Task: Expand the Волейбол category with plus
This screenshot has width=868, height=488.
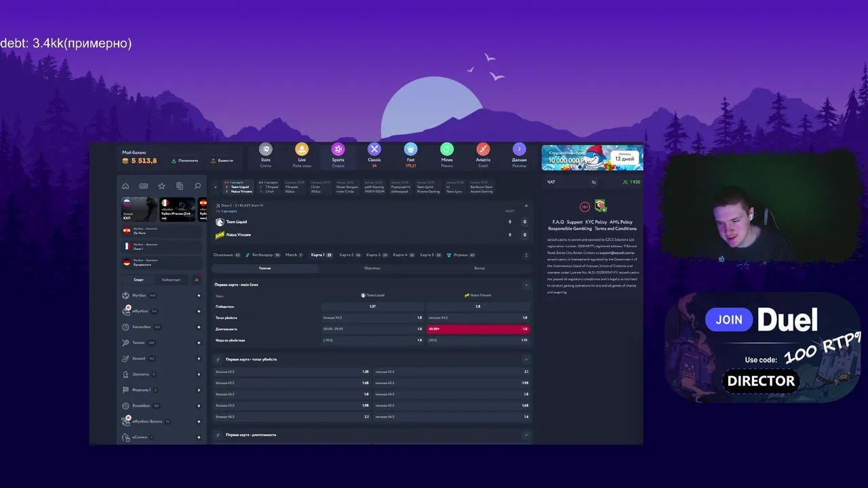Action: pyautogui.click(x=199, y=405)
